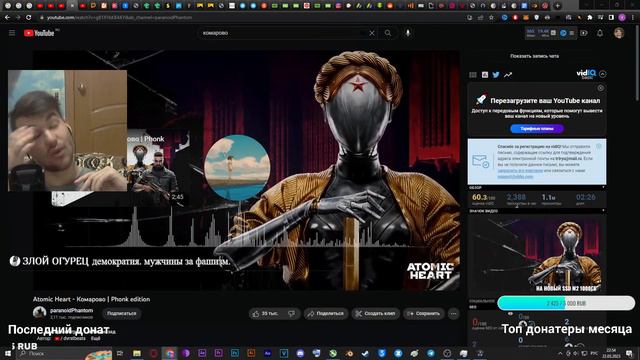
Task: Click the YouTube search magnifier button
Action: pos(388,33)
